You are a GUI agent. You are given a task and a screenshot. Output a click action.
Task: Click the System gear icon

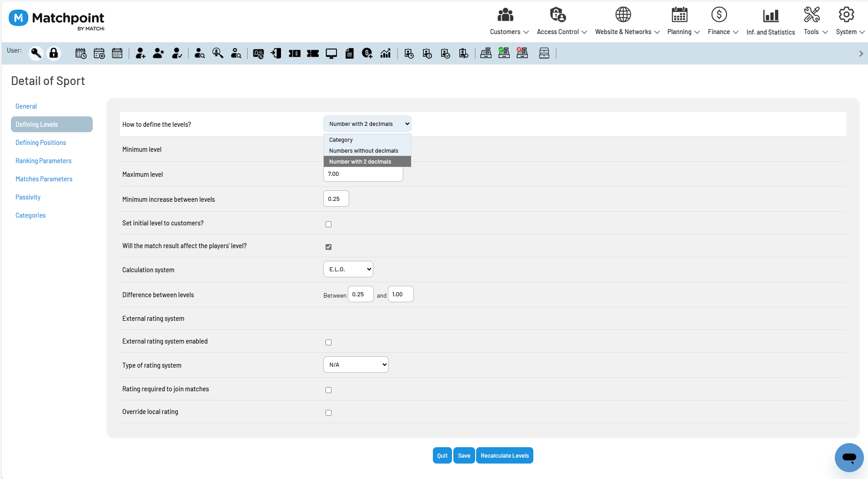click(x=846, y=15)
